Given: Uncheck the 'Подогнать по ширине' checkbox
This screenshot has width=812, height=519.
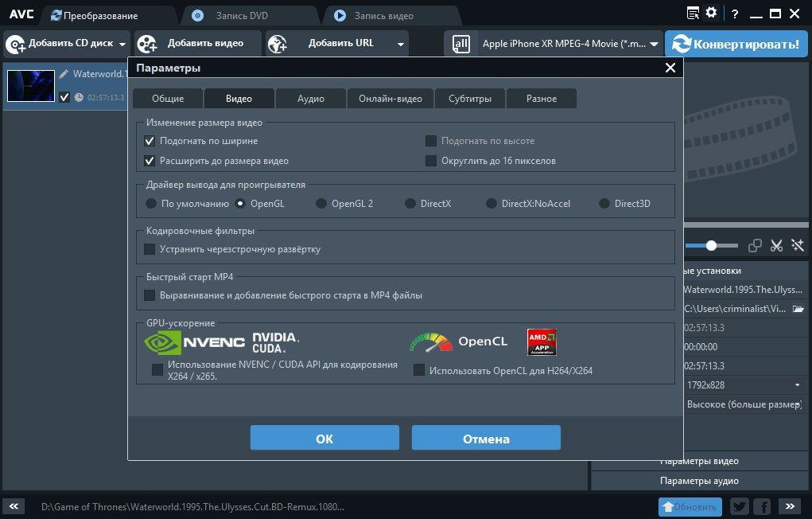Looking at the screenshot, I should tap(150, 141).
